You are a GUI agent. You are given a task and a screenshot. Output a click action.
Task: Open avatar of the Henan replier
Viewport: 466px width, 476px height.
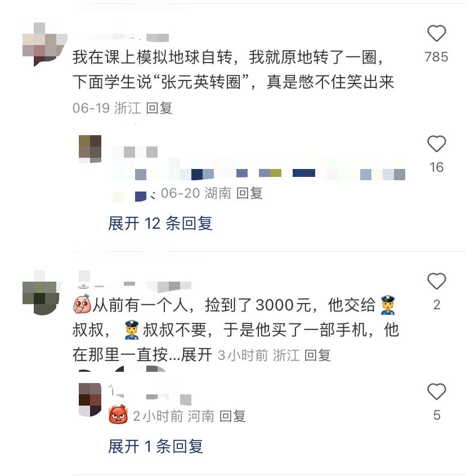90,400
